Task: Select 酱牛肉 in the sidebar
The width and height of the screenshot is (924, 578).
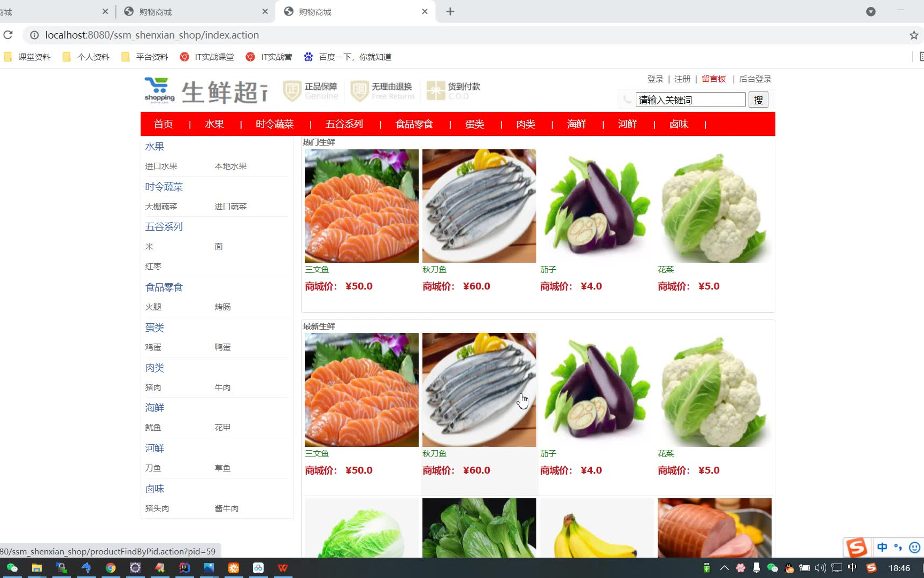Action: (227, 508)
